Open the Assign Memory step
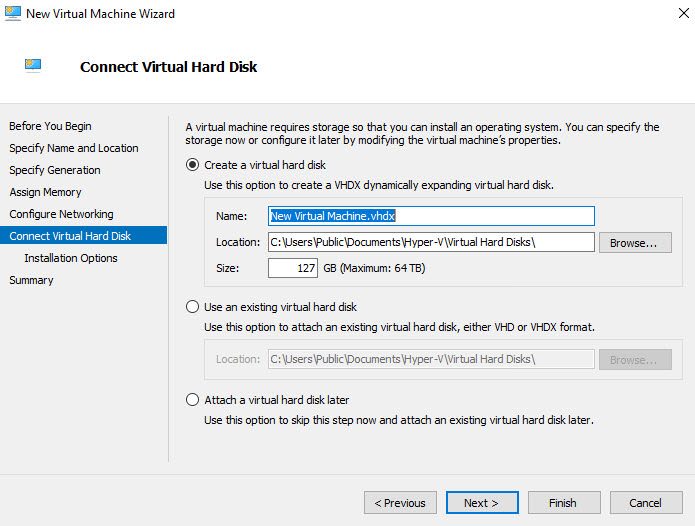The image size is (695, 526). coord(45,192)
